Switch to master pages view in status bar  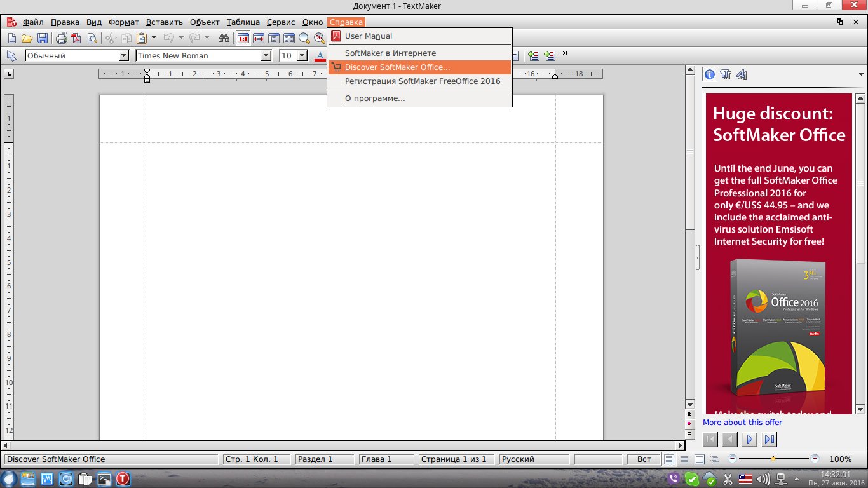click(x=700, y=459)
